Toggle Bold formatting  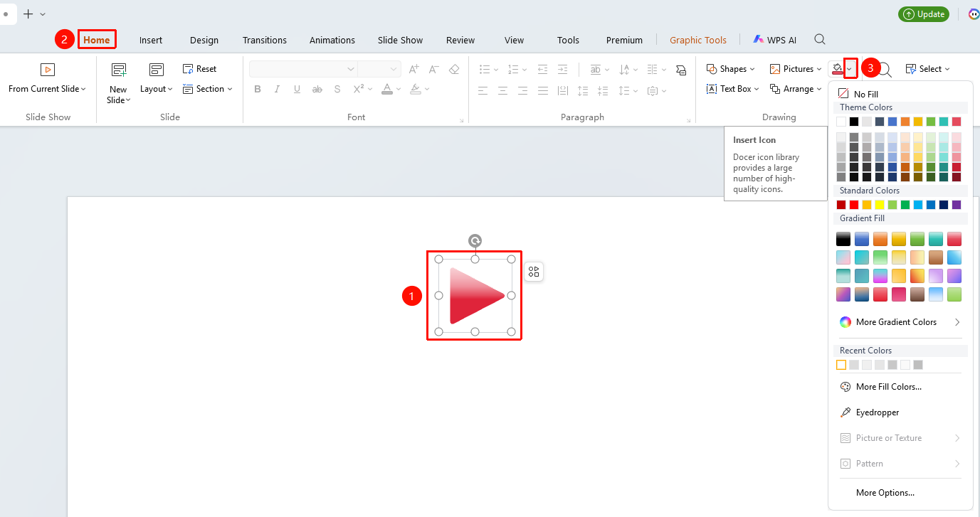(x=258, y=90)
